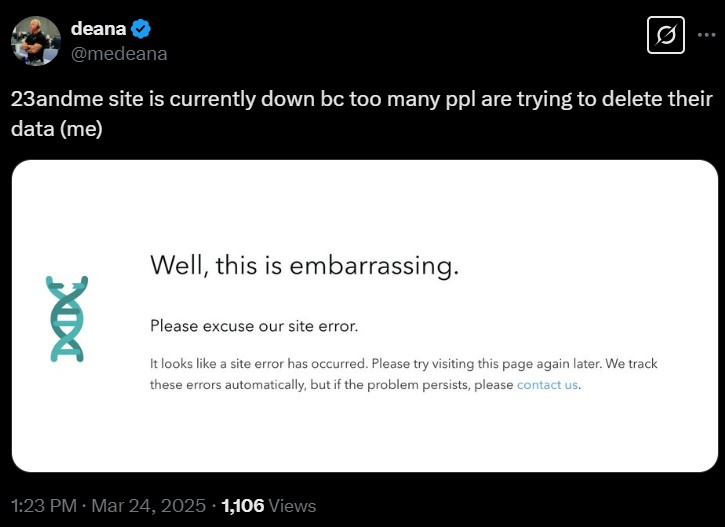
Task: Click the "1,106" view count number
Action: 243,506
